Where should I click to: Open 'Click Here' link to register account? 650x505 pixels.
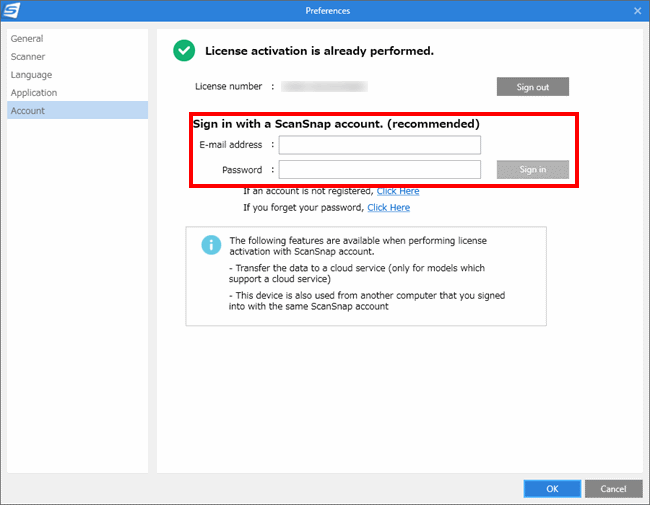point(398,191)
